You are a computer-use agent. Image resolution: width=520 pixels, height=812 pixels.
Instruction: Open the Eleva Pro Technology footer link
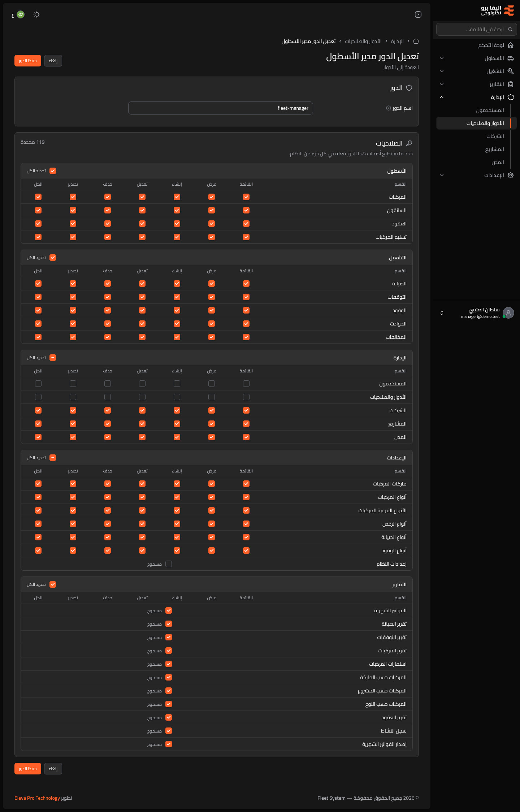pos(37,798)
